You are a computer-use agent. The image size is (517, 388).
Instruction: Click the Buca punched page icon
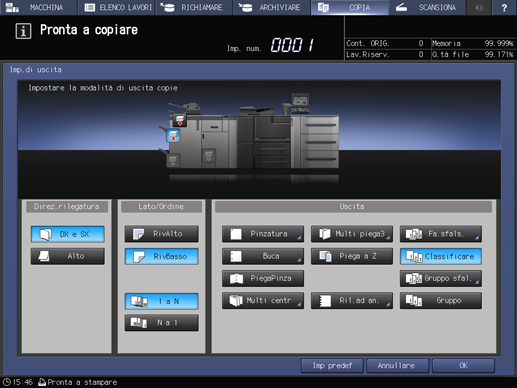(x=236, y=256)
